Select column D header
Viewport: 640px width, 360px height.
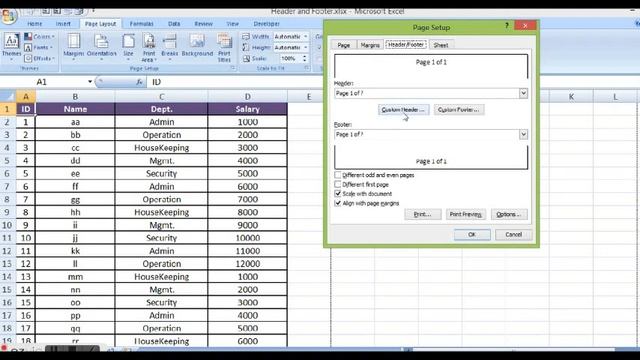click(248, 97)
